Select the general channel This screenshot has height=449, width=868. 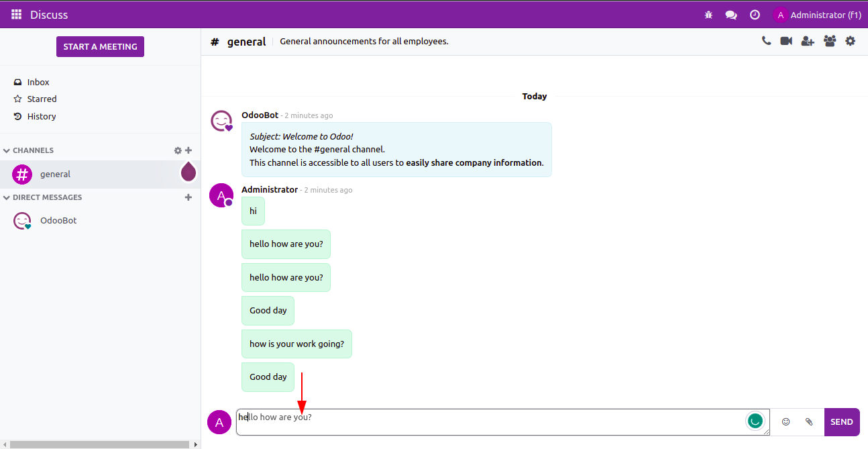[101, 174]
